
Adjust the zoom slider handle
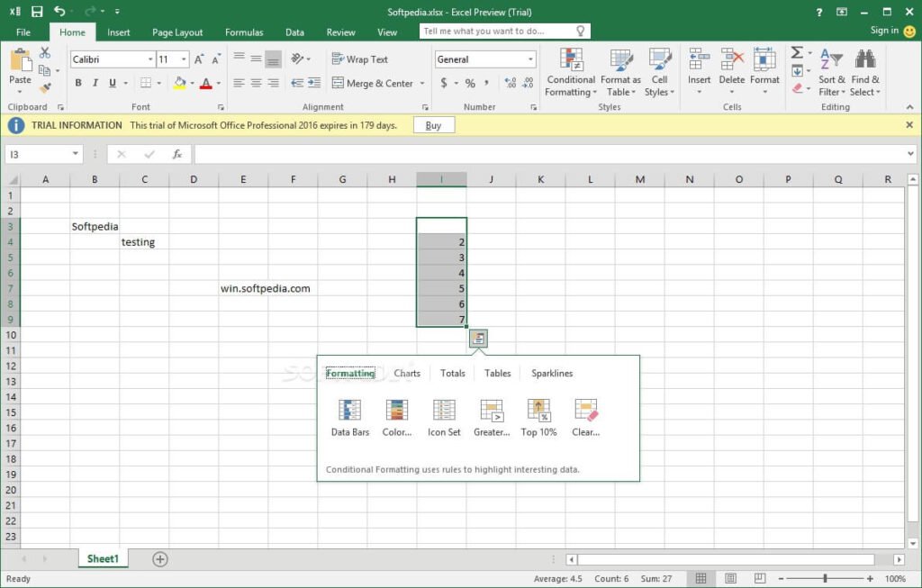(825, 579)
